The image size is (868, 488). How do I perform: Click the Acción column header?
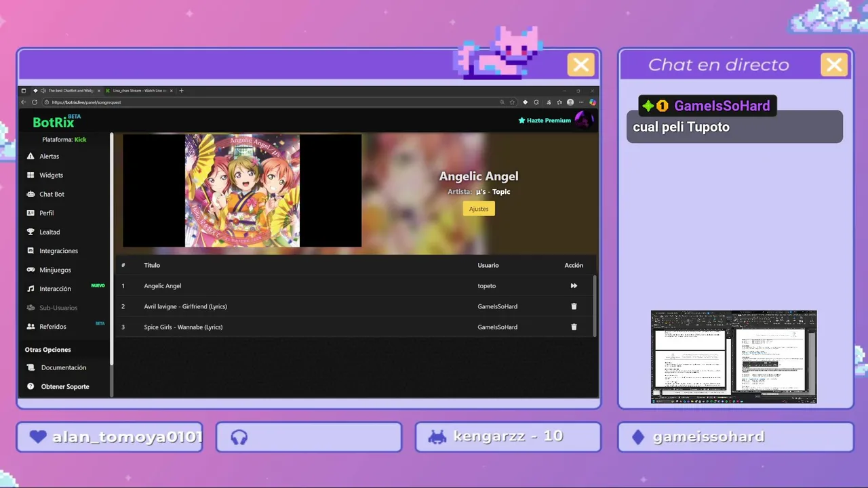(x=574, y=265)
